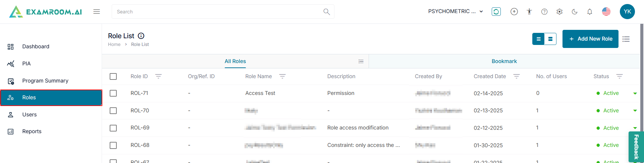This screenshot has width=644, height=163.
Task: Select the ROL-71 row checkbox
Action: pyautogui.click(x=113, y=93)
